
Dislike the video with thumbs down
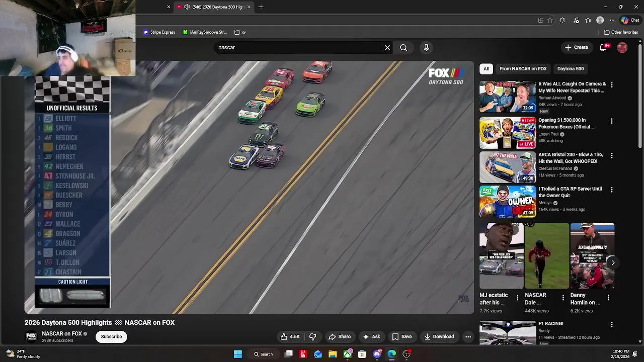coord(312,337)
